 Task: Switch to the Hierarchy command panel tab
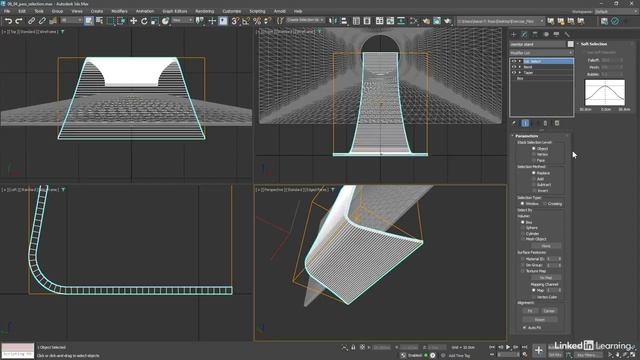[x=535, y=34]
